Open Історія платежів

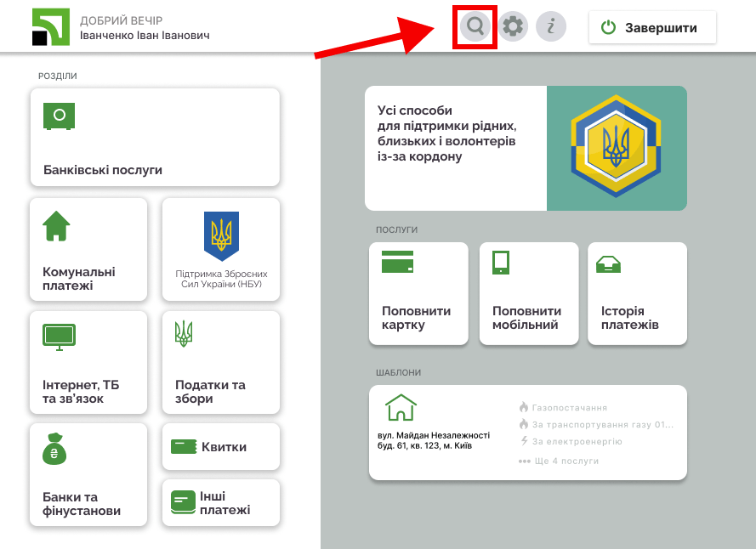click(638, 293)
